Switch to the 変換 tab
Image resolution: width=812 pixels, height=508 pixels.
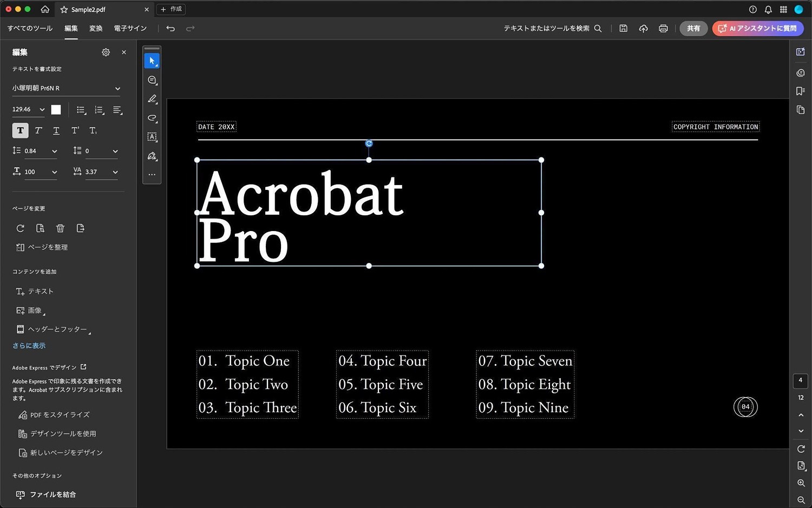[96, 29]
